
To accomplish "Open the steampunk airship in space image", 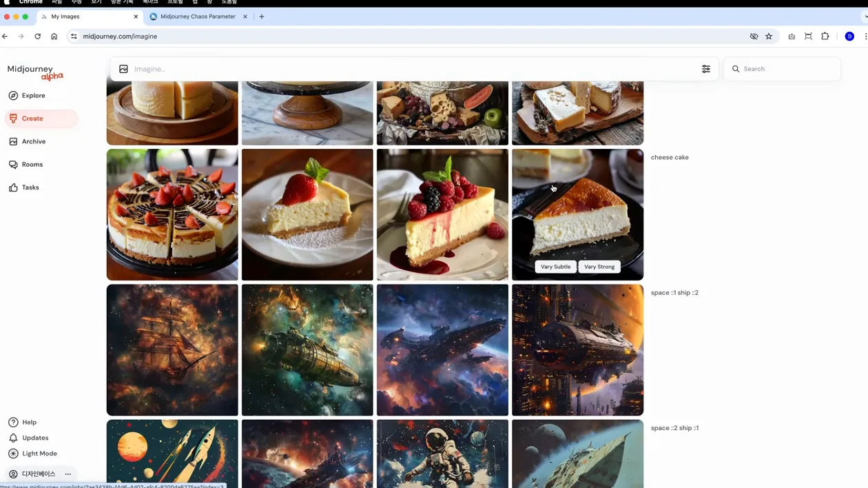I will click(x=307, y=350).
